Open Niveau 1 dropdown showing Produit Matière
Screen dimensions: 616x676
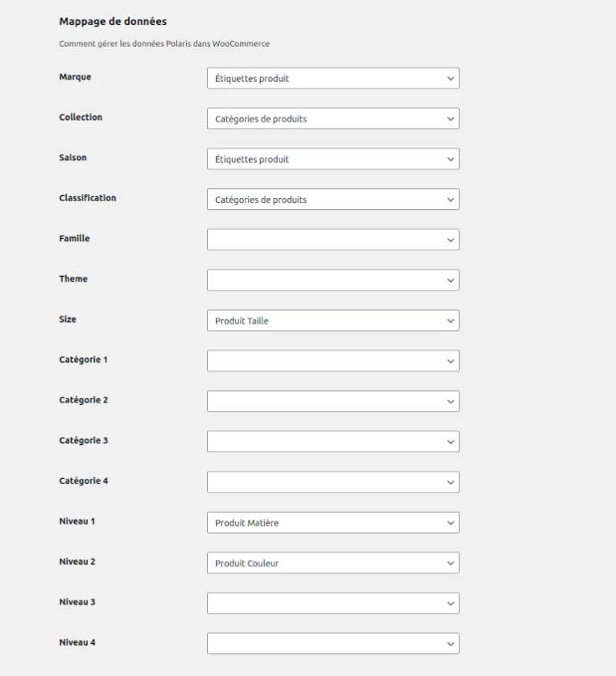(x=333, y=522)
